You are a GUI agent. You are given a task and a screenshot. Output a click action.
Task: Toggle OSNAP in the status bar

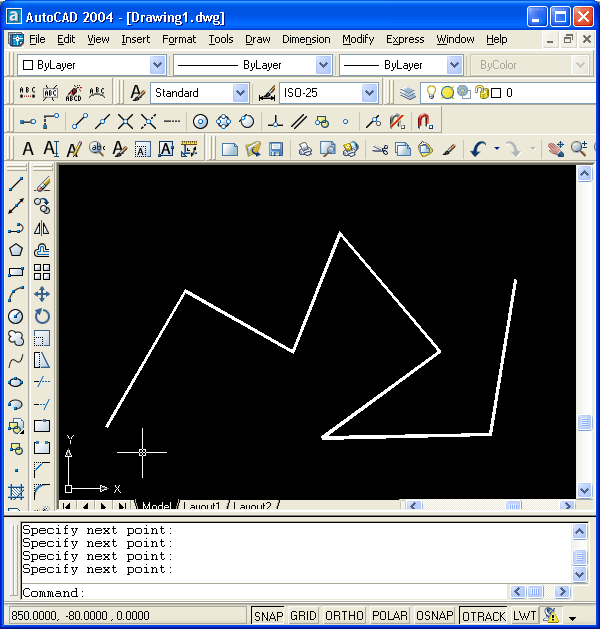click(435, 616)
